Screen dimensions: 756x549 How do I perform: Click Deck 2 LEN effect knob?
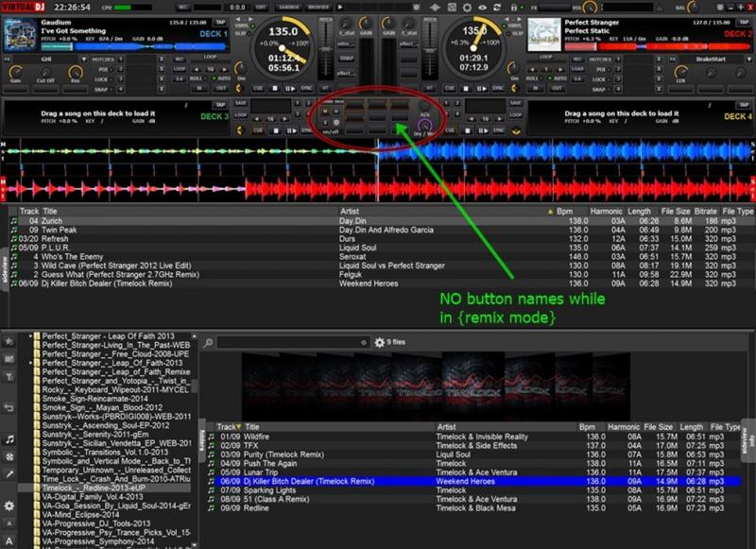tap(680, 73)
